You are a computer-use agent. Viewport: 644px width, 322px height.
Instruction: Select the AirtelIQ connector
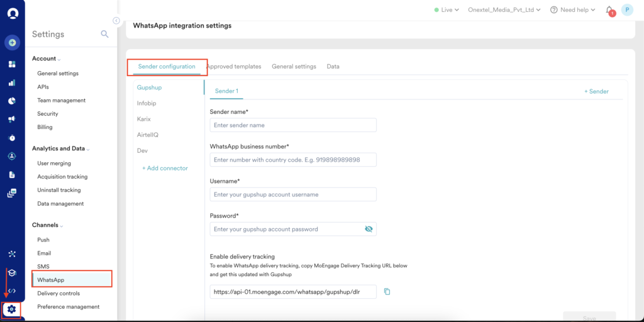click(148, 135)
